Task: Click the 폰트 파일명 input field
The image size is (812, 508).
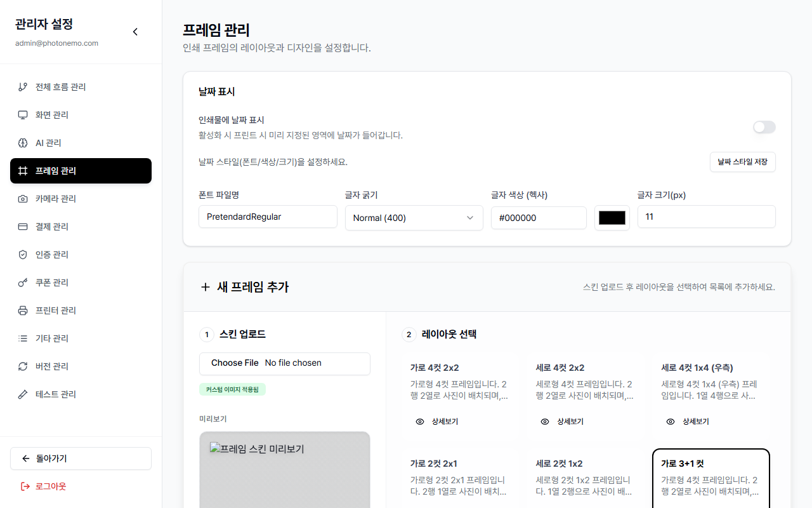Action: 268,217
